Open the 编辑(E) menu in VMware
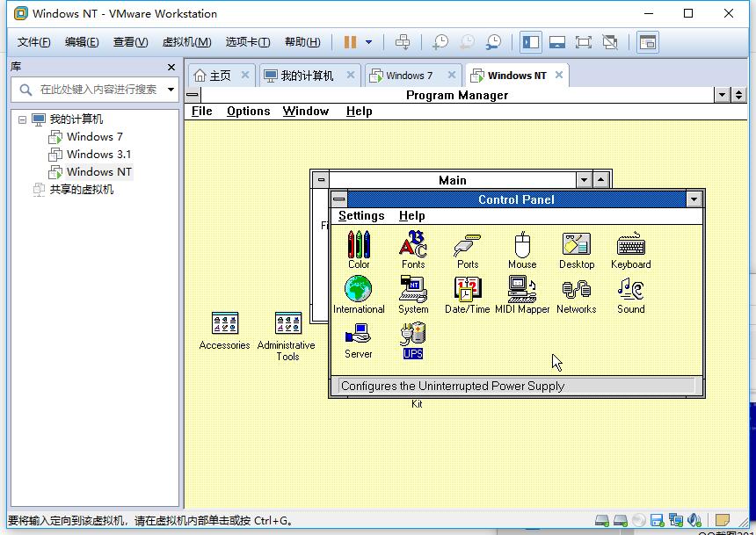 pos(82,42)
